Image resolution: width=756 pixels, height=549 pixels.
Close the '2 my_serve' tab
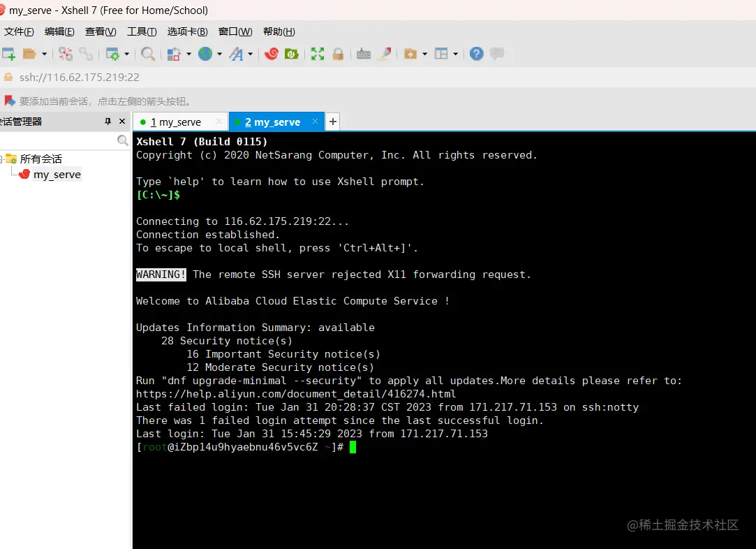tap(315, 122)
